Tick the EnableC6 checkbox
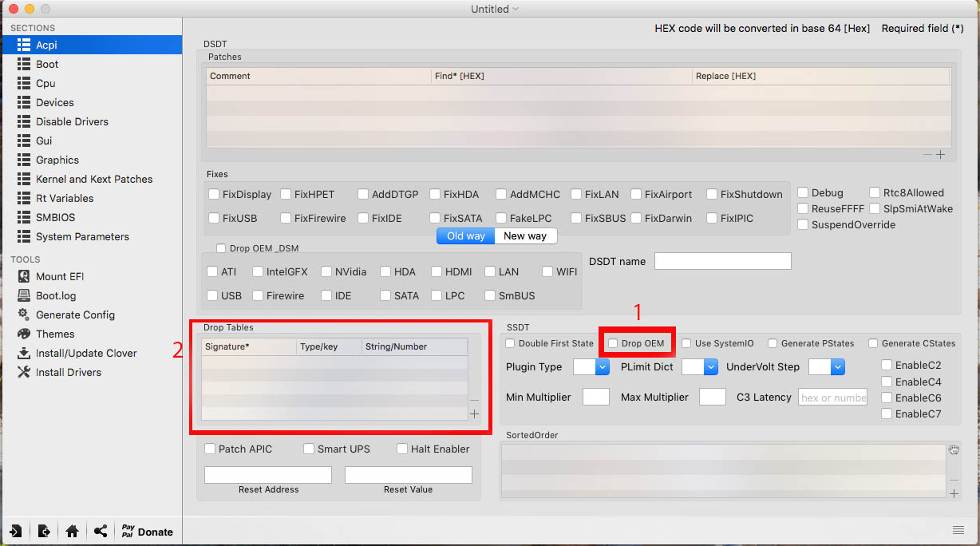This screenshot has width=980, height=546. point(887,398)
